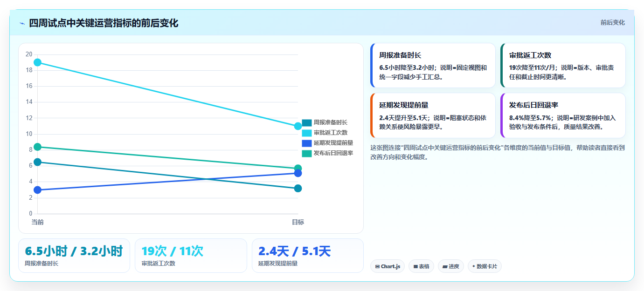The width and height of the screenshot is (644, 291).
Task: Click legend label 周报准备时长
Action: pos(331,122)
